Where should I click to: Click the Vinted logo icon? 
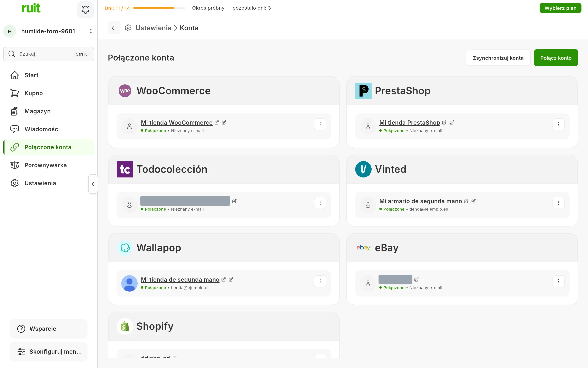tap(363, 169)
